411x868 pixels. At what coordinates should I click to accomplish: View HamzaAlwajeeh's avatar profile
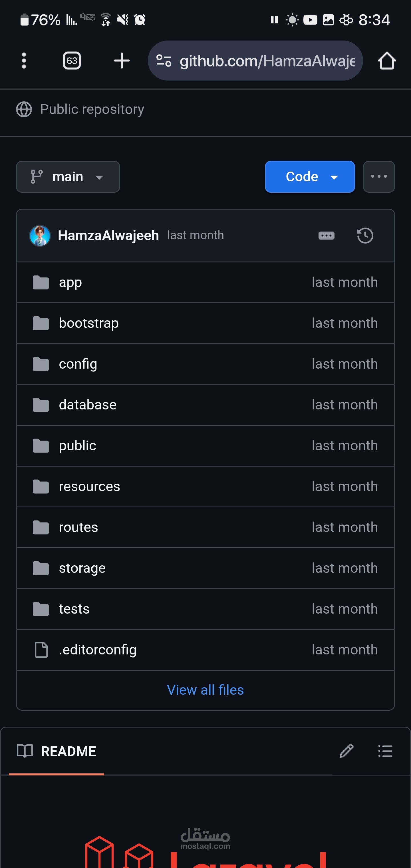40,236
